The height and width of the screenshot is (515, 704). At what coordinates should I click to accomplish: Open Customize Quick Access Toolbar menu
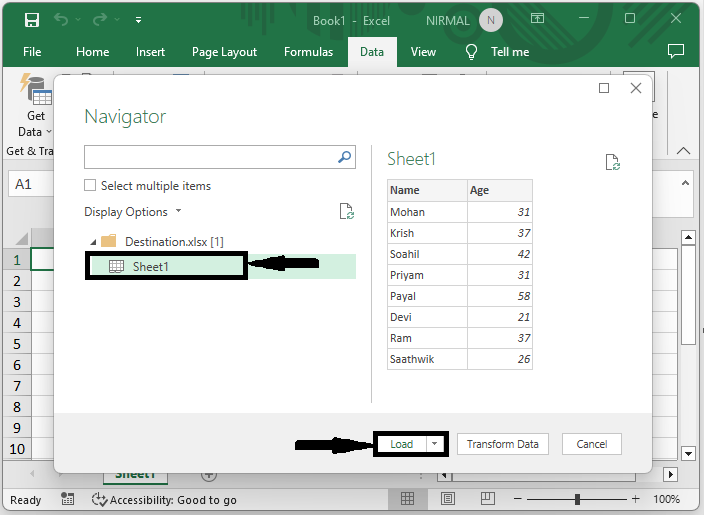coord(138,20)
